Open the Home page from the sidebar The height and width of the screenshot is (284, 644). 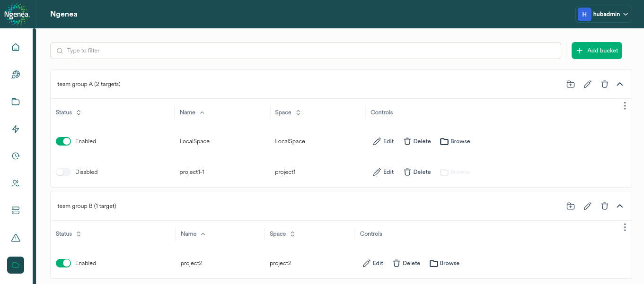pos(15,47)
